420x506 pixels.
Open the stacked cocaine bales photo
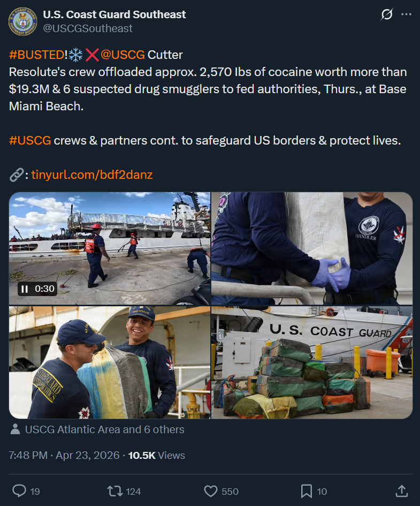click(x=312, y=362)
